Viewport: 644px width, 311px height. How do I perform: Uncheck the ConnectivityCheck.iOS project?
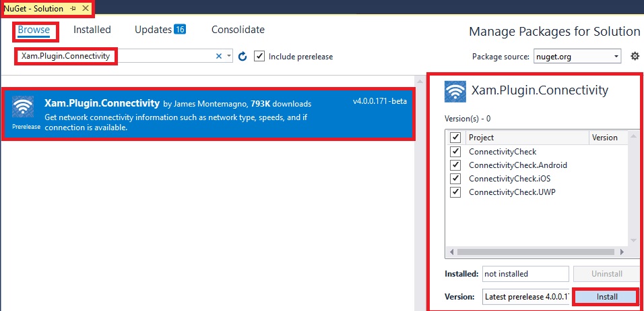click(x=455, y=179)
